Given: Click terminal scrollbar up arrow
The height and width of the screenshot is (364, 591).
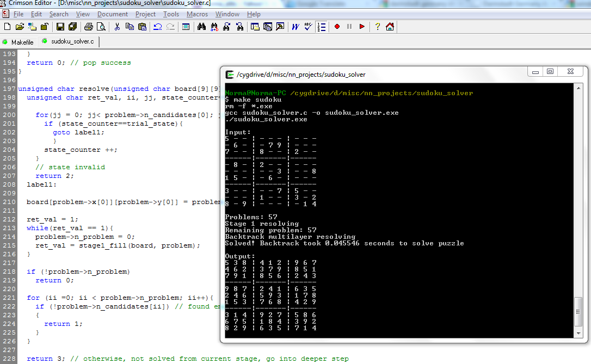Looking at the screenshot, I should [578, 88].
